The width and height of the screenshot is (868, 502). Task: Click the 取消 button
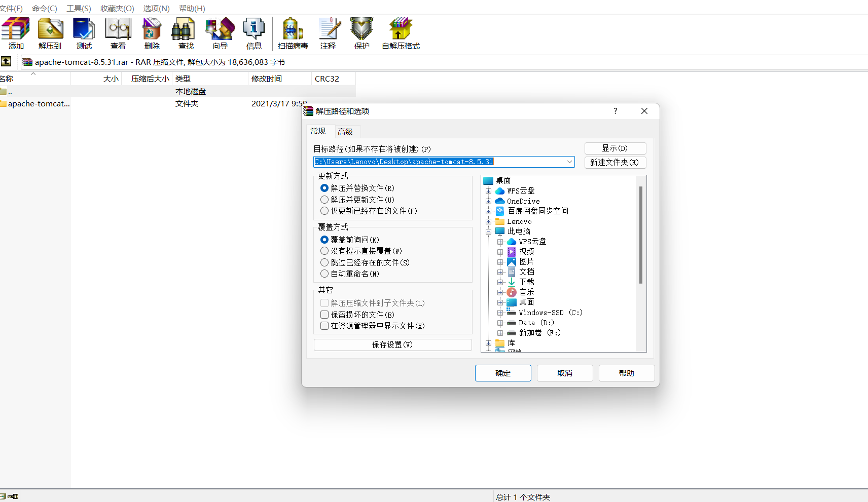565,373
